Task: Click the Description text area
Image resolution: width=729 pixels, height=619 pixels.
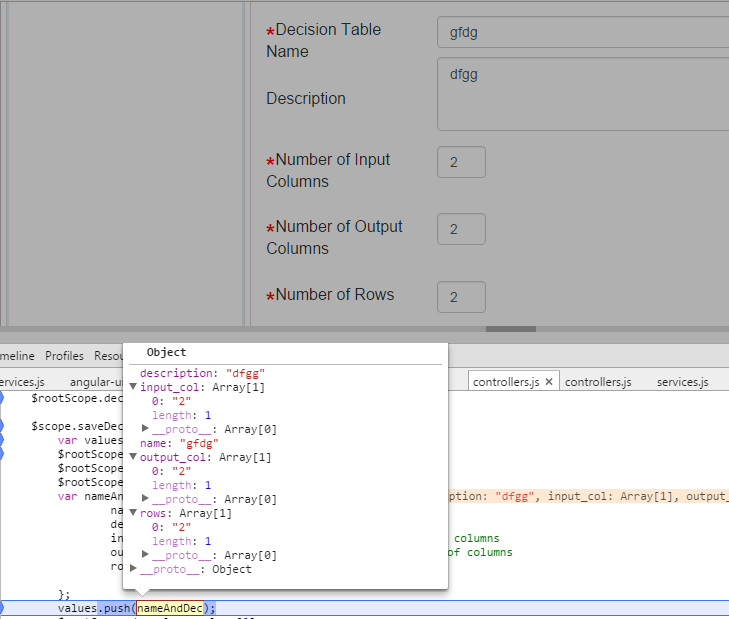Action: (x=583, y=94)
